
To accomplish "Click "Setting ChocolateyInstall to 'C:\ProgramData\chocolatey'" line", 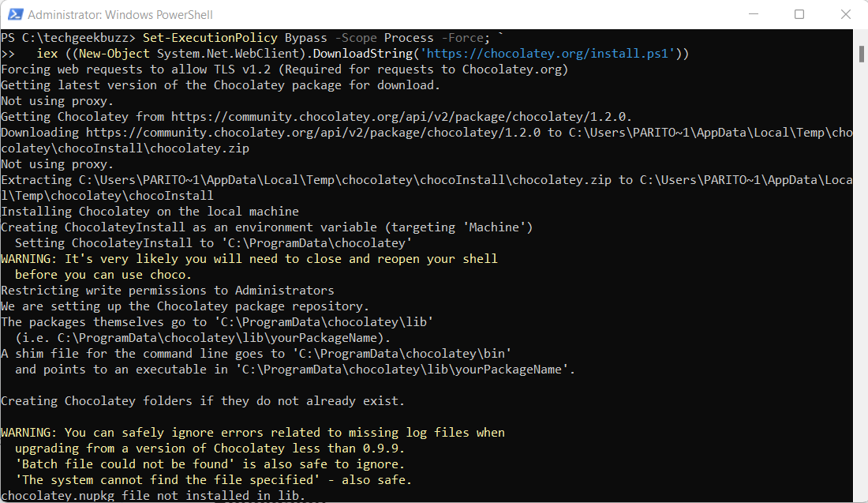I will point(213,243).
